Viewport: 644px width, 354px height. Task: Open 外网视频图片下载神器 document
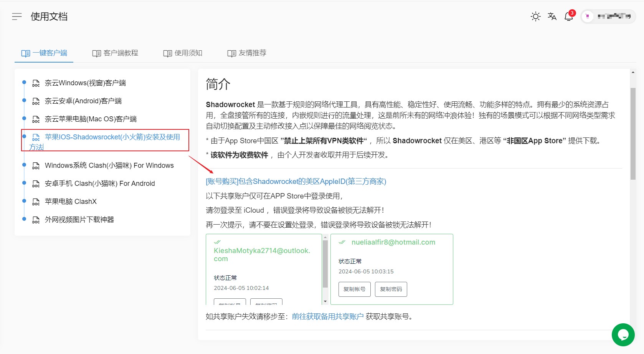point(79,220)
